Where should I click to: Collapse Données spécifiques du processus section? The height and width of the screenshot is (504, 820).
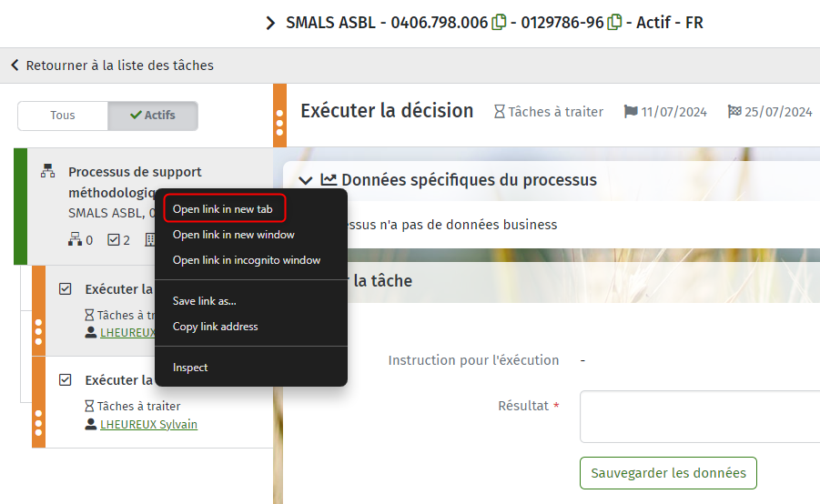point(306,180)
